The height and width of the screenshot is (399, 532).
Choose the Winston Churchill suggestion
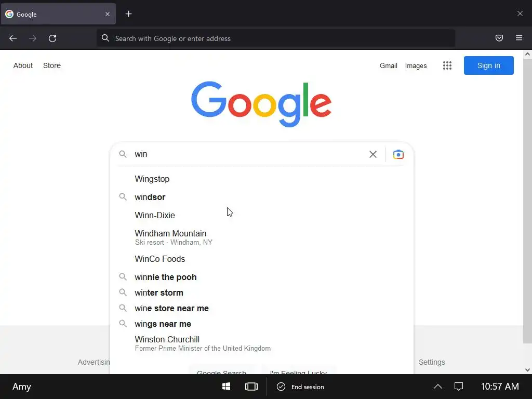click(x=262, y=343)
